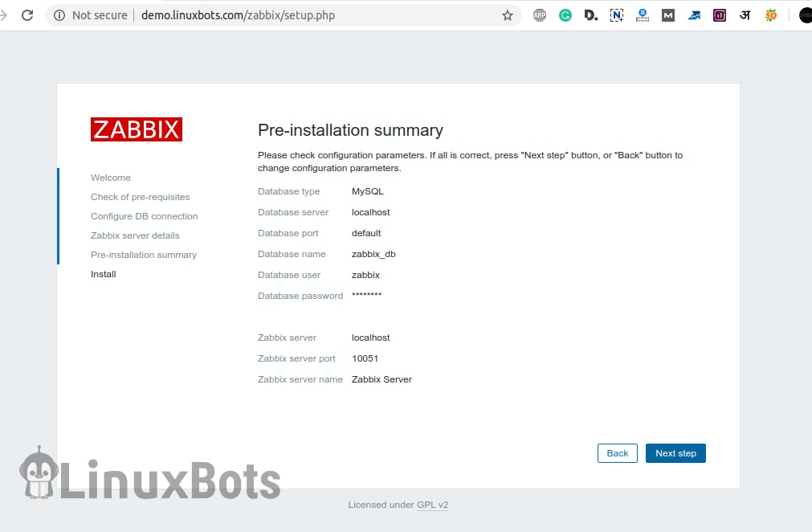The height and width of the screenshot is (532, 812).
Task: Click the SQ extension icon
Action: (x=770, y=14)
